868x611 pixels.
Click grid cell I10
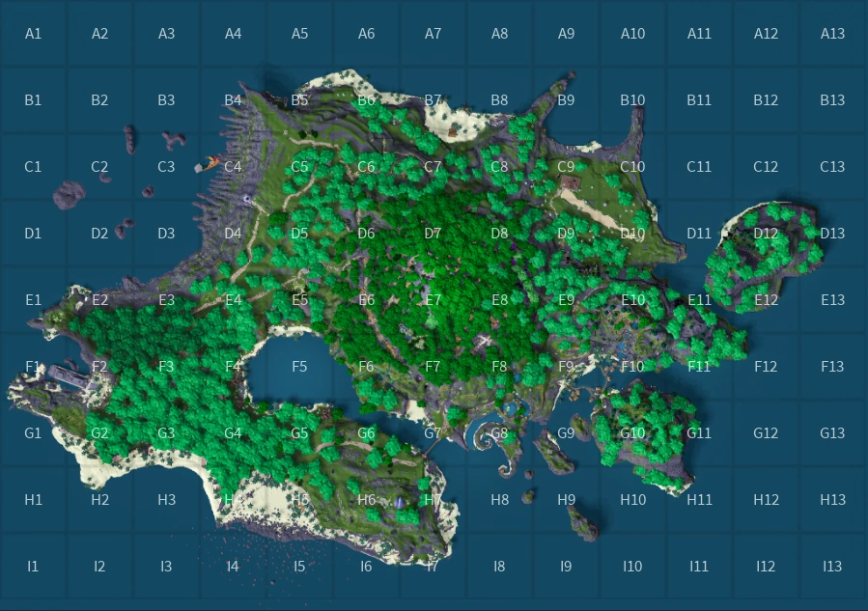click(632, 567)
